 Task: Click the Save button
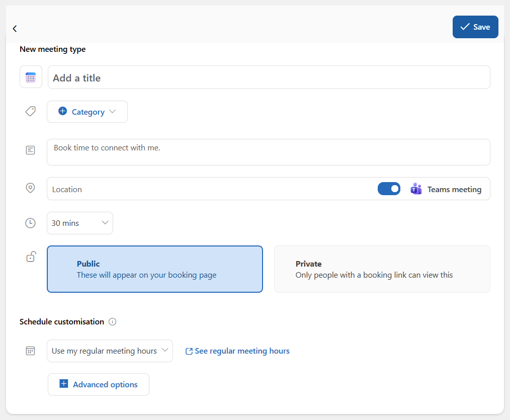pos(475,27)
